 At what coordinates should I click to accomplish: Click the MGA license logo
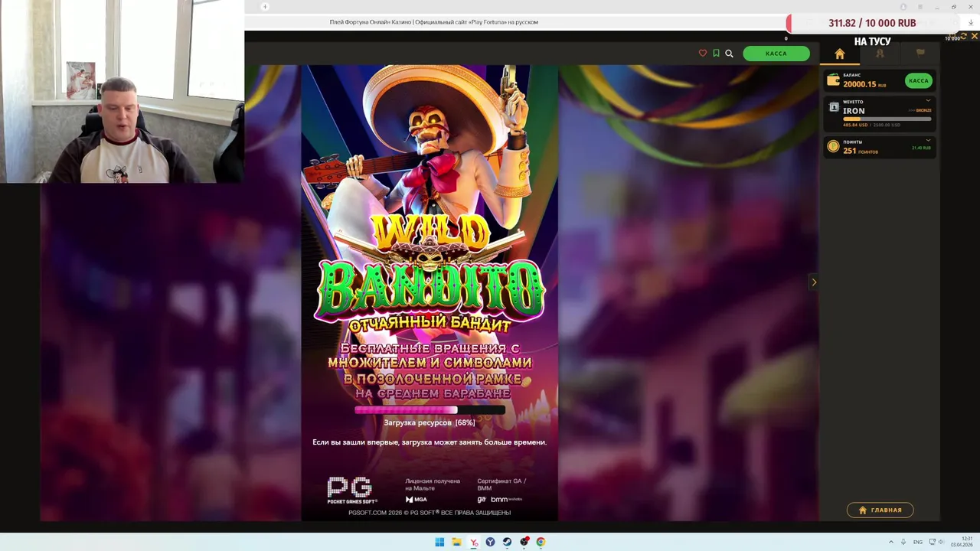(x=416, y=500)
